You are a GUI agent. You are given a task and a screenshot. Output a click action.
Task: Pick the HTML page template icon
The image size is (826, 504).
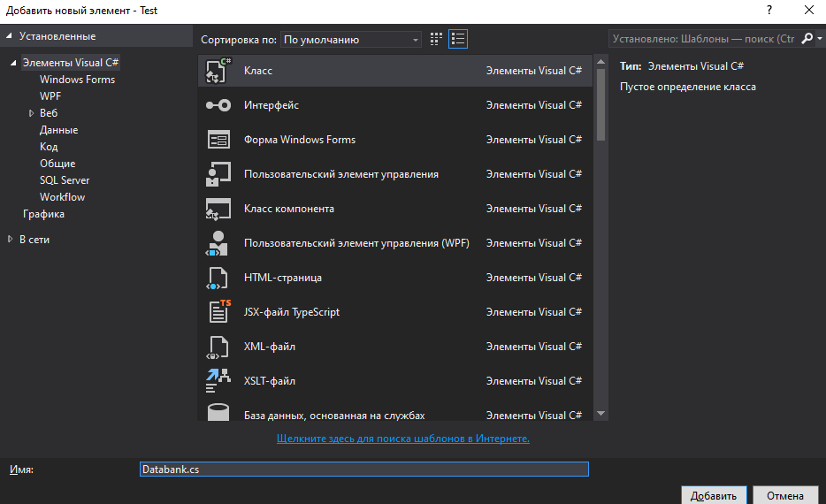point(218,278)
